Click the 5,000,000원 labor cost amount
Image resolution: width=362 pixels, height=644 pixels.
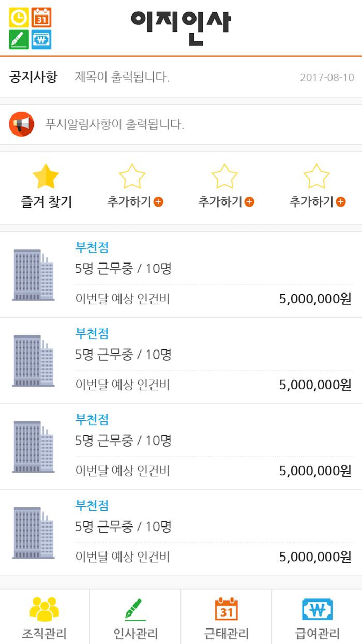coord(316,299)
